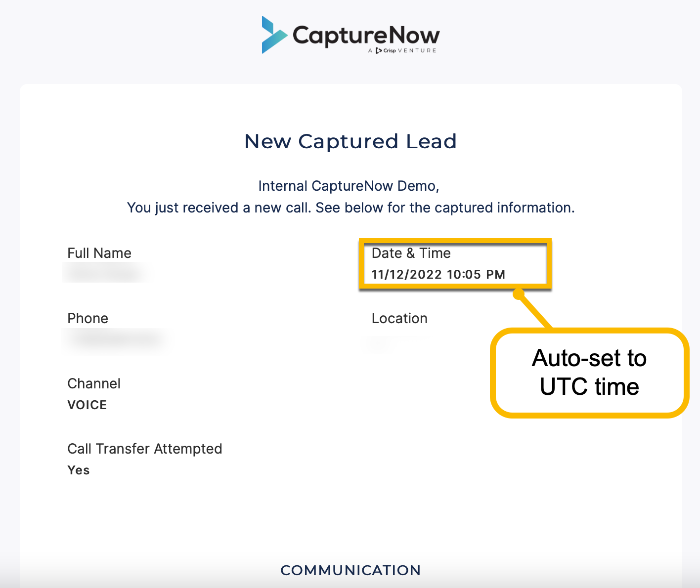Click the Internal CaptureNow Demo greeting

[349, 186]
